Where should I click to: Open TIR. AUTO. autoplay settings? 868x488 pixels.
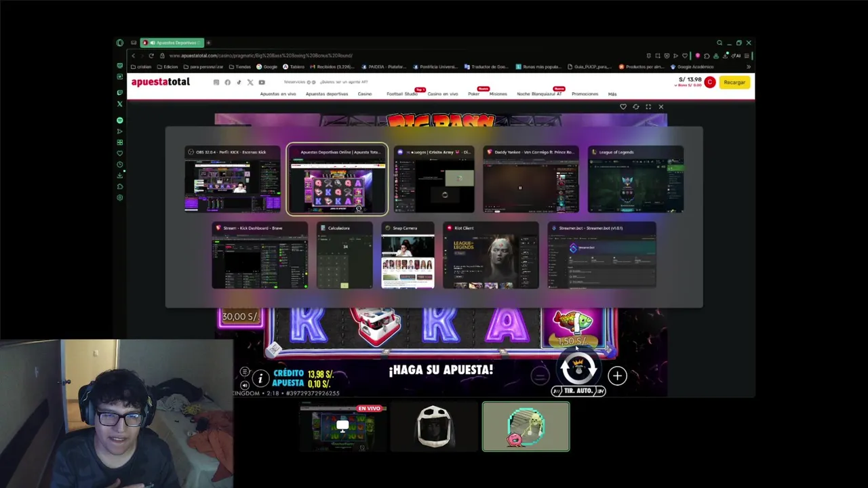(578, 391)
